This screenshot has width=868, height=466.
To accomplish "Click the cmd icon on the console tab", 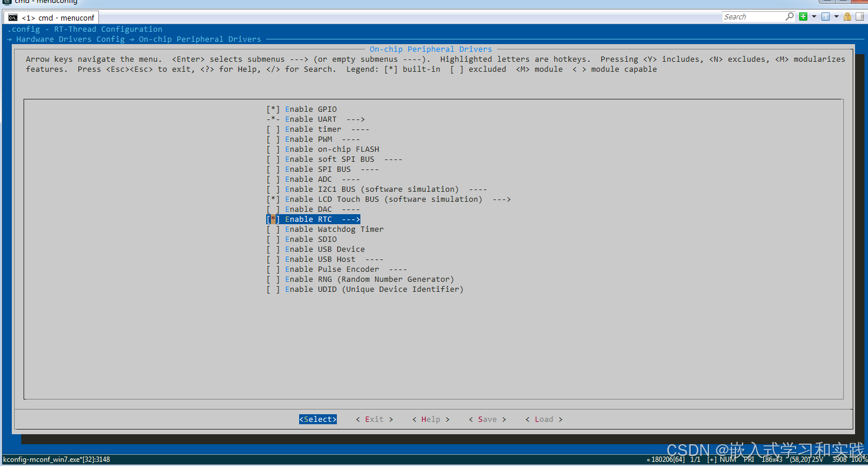I will [x=12, y=17].
